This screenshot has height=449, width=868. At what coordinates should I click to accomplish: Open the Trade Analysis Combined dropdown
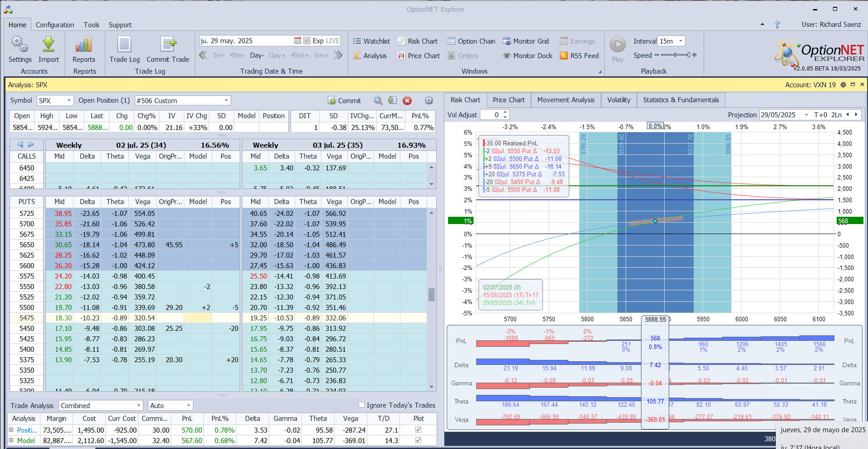[x=138, y=405]
